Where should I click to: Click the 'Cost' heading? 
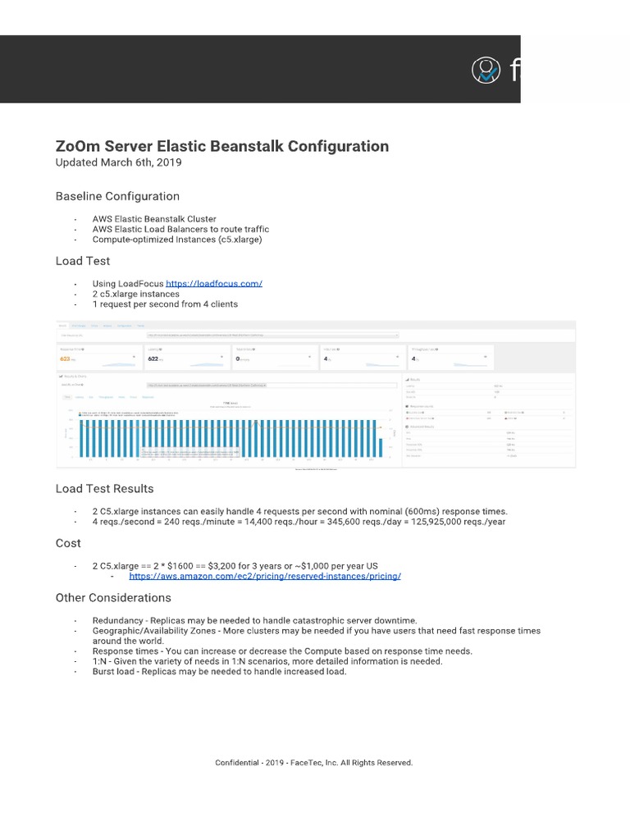pyautogui.click(x=68, y=543)
